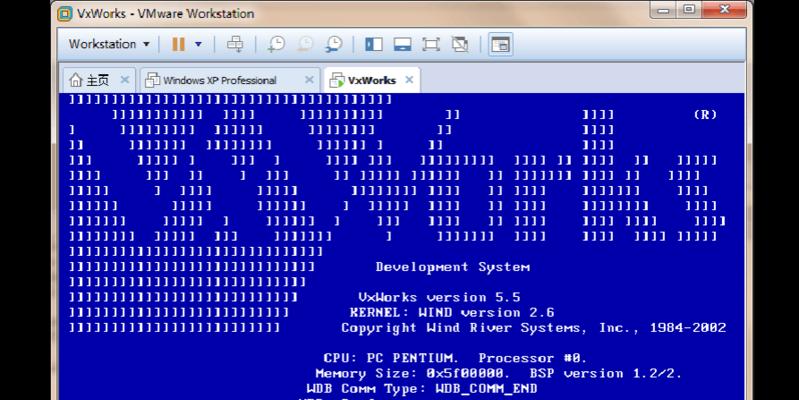Maximize the VMware Workstation window

pos(689,10)
